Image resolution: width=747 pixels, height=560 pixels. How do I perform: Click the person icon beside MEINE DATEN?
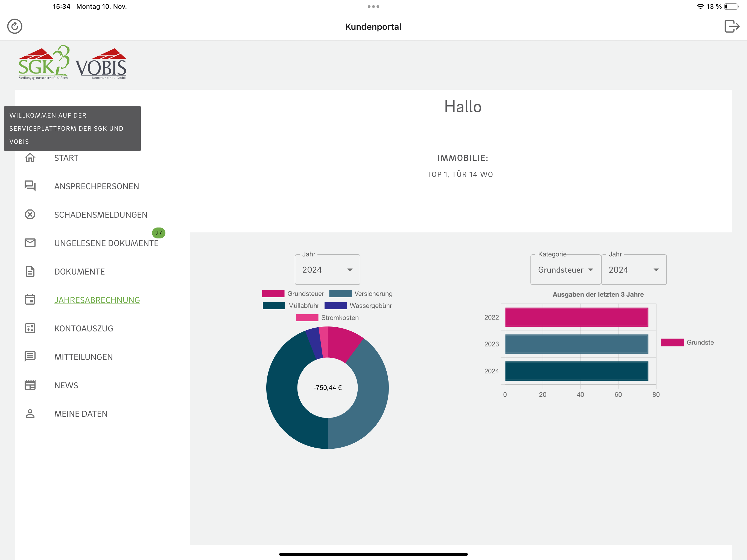(x=30, y=413)
